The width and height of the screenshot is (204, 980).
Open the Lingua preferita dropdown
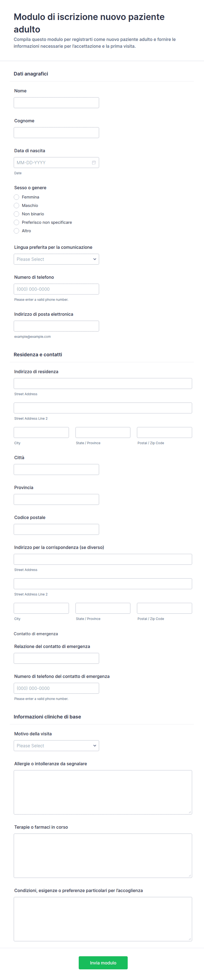[x=56, y=259]
